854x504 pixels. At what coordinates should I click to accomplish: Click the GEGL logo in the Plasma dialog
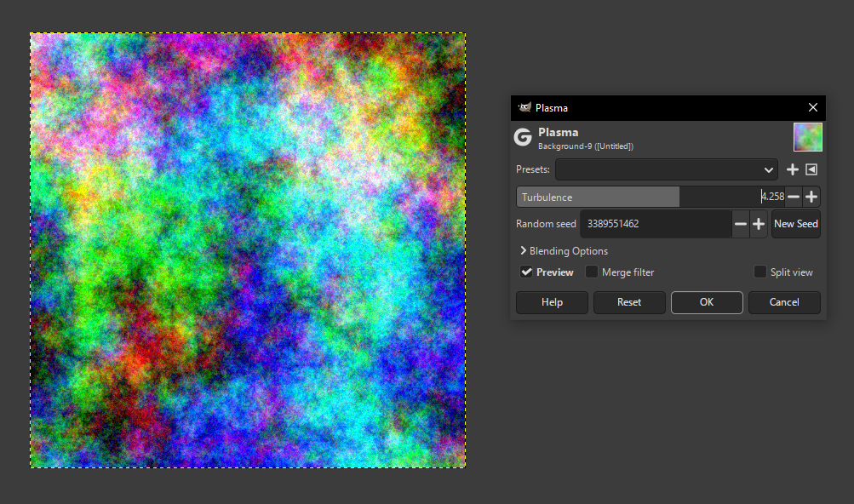click(x=524, y=137)
